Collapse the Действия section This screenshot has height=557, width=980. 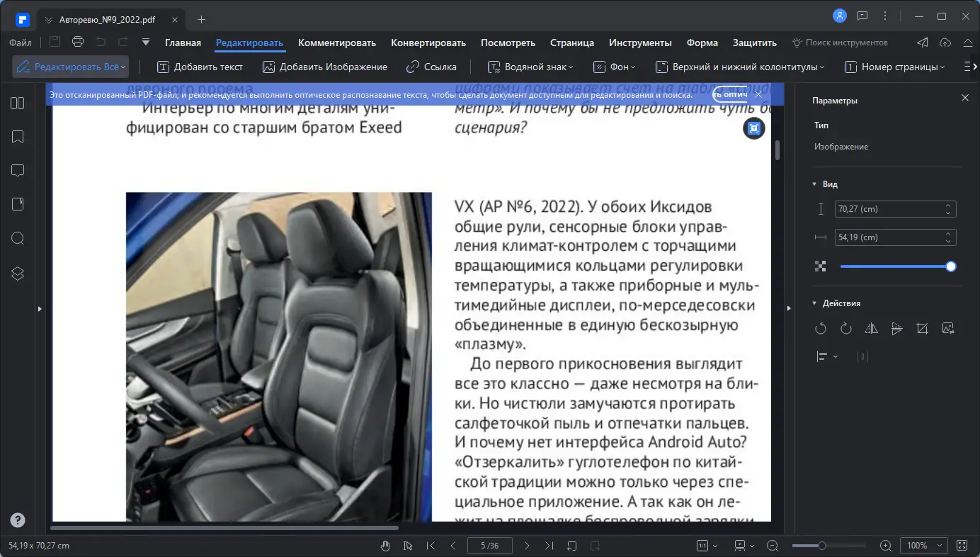pos(814,303)
